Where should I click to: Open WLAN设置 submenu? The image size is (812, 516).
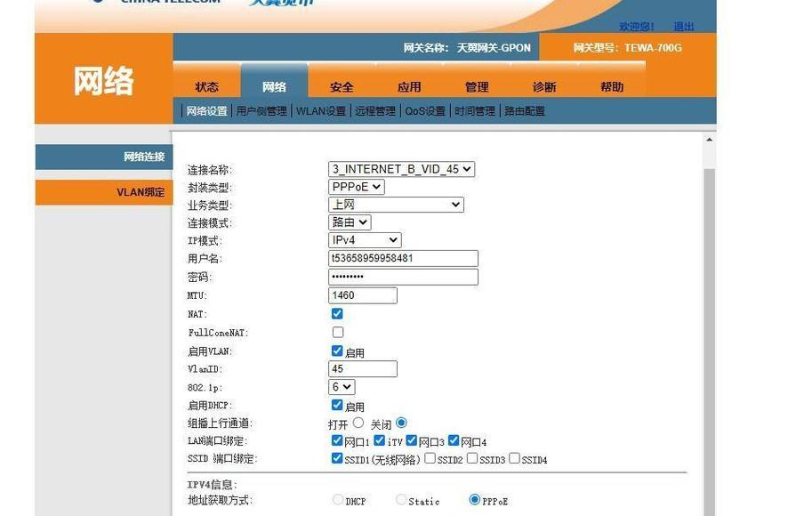click(320, 111)
